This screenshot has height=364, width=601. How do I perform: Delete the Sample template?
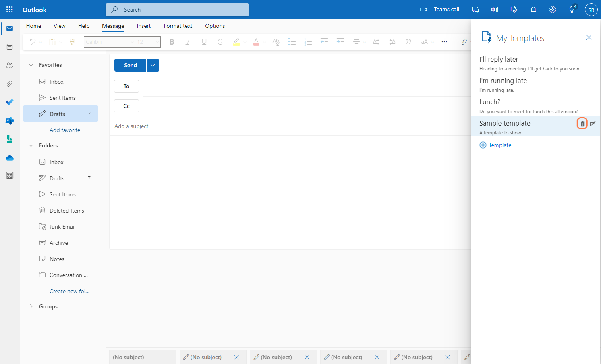pos(582,124)
